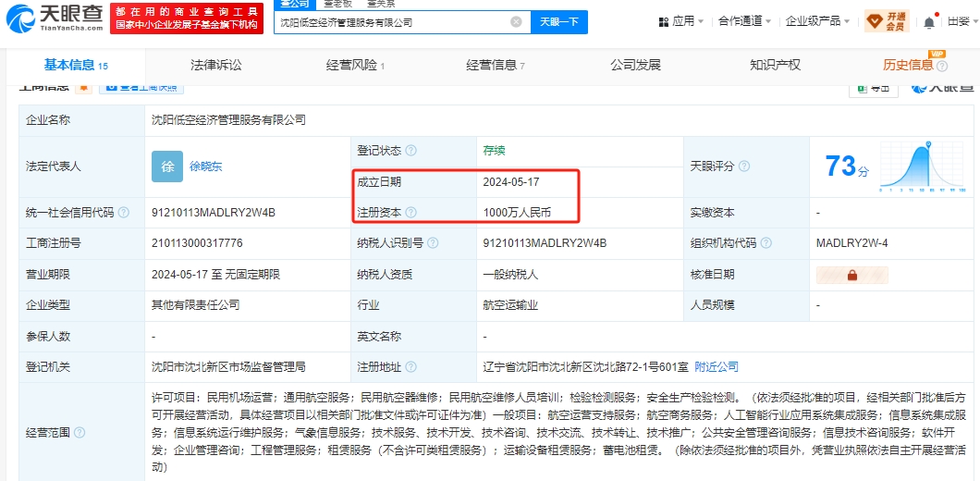Click the 2024-05-17 establishment date value

(x=511, y=182)
